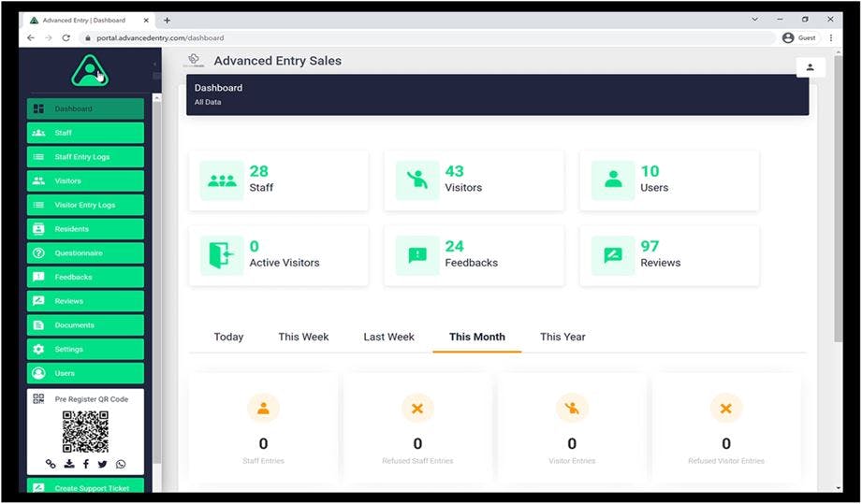The image size is (862, 504).
Task: Click the sidebar scroll up arrow
Action: 156,98
